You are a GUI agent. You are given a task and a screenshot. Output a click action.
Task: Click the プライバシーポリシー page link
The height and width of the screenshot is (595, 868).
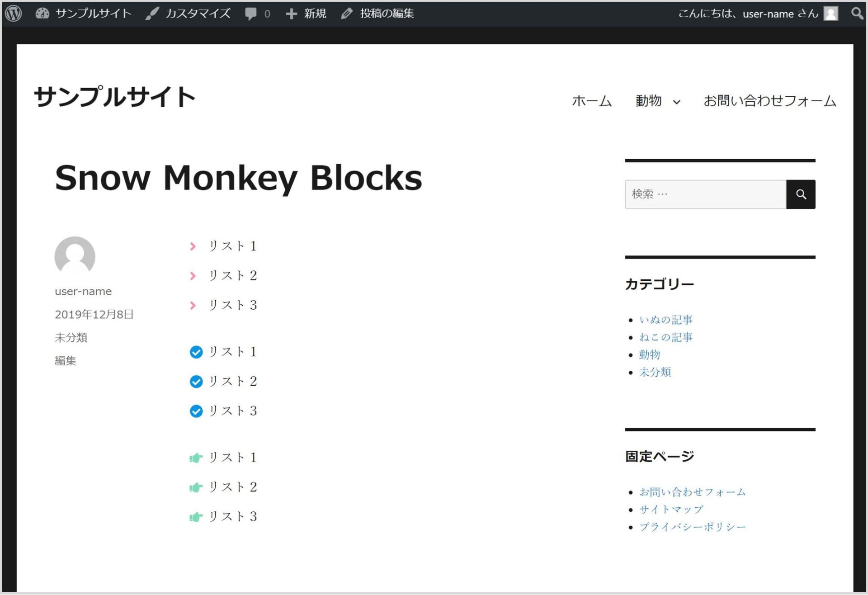(x=693, y=526)
